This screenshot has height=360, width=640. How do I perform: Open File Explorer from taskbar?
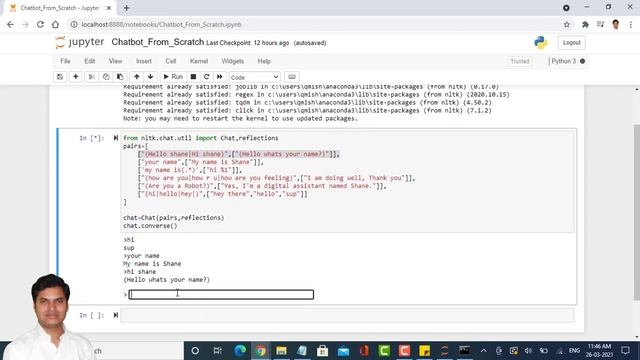[x=281, y=351]
